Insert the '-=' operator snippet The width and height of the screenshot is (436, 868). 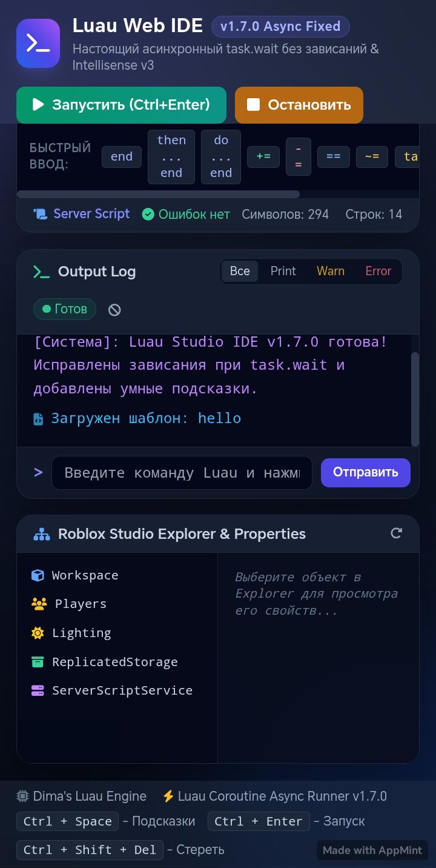pyautogui.click(x=299, y=157)
